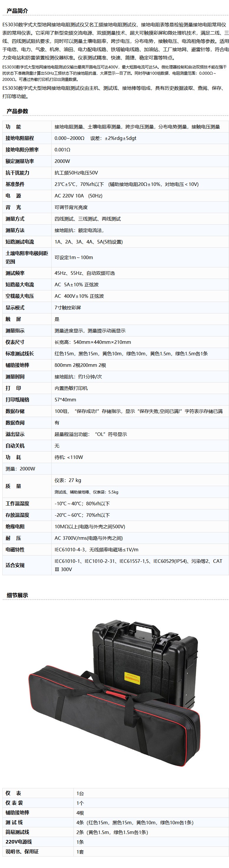Select the 背 光 row label
The width and height of the screenshot is (229, 868).
[x=13, y=207]
